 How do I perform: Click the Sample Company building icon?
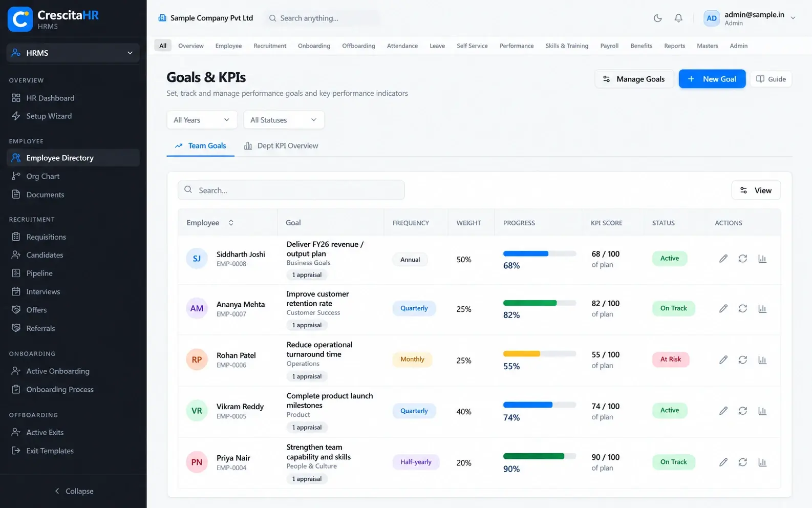(x=162, y=18)
